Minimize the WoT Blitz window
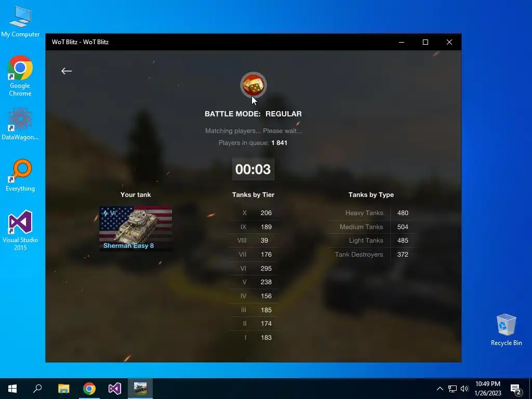Viewport: 532px width, 399px height. coord(402,42)
